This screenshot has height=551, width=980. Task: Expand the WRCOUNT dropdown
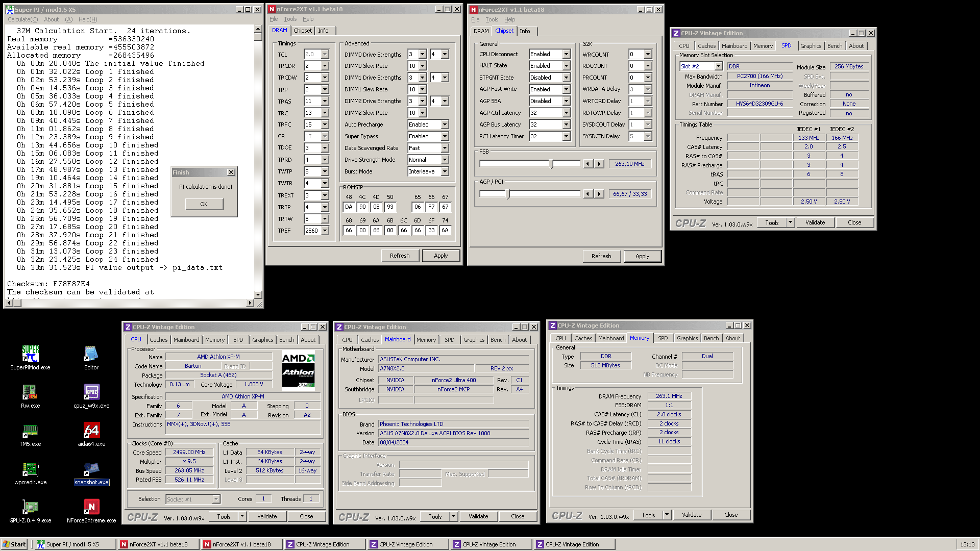[x=648, y=54]
